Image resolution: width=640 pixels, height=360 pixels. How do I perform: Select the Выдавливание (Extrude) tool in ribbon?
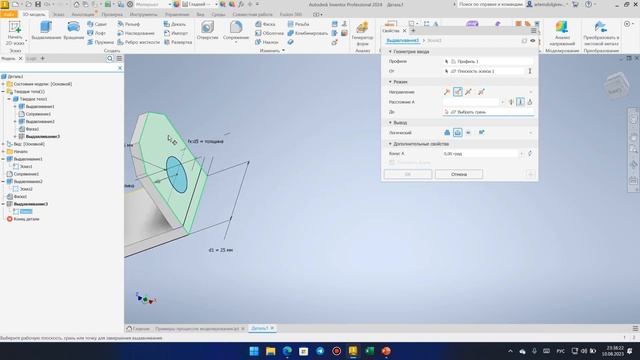point(46,31)
